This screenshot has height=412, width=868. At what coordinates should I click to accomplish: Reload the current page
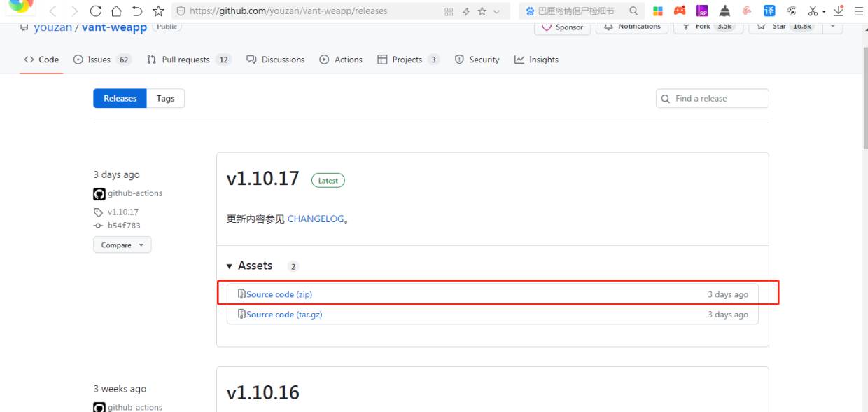click(x=95, y=11)
